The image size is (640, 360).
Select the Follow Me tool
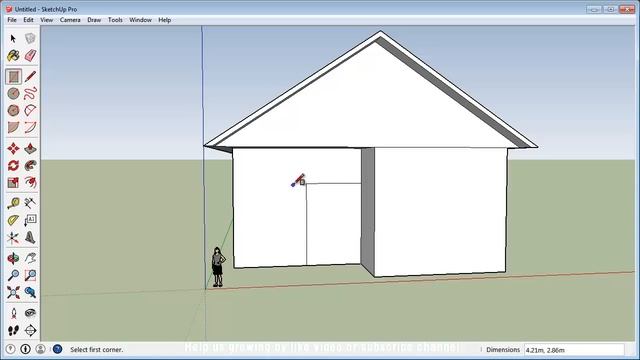coord(30,165)
